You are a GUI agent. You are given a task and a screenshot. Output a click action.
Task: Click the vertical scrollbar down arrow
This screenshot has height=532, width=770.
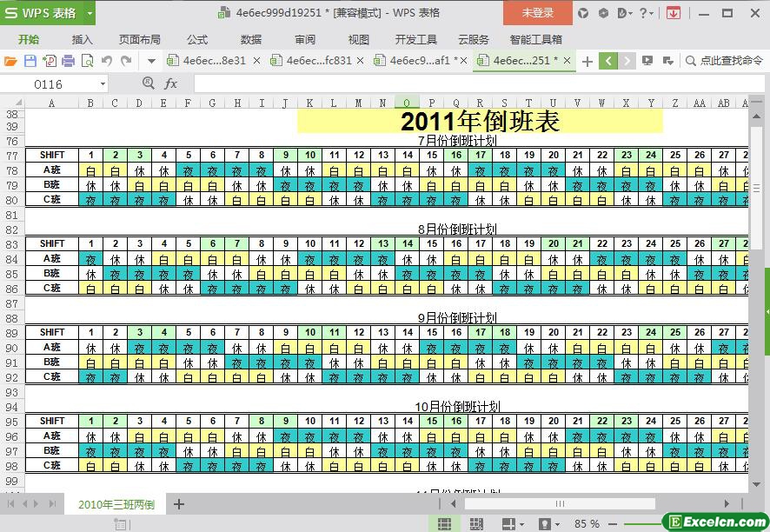(756, 484)
